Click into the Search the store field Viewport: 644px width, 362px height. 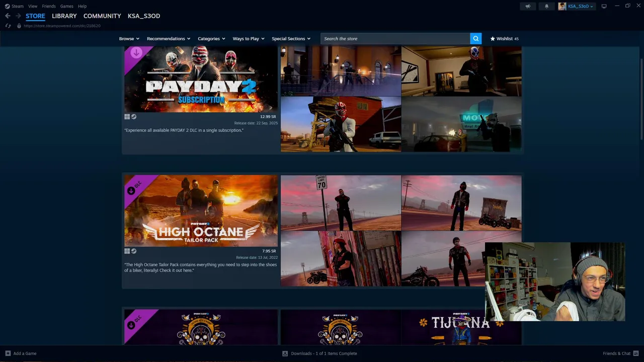(395, 39)
